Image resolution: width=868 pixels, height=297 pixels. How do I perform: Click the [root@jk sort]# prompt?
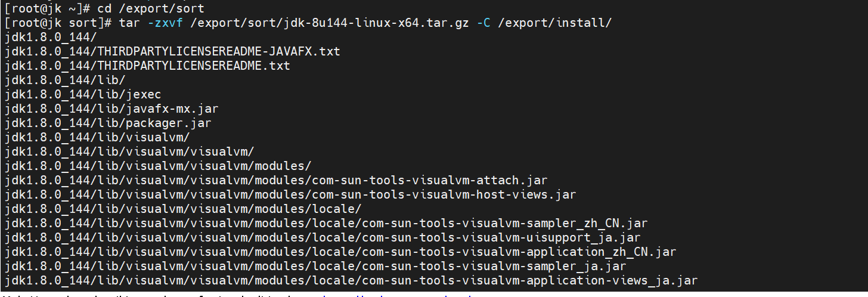(x=58, y=23)
